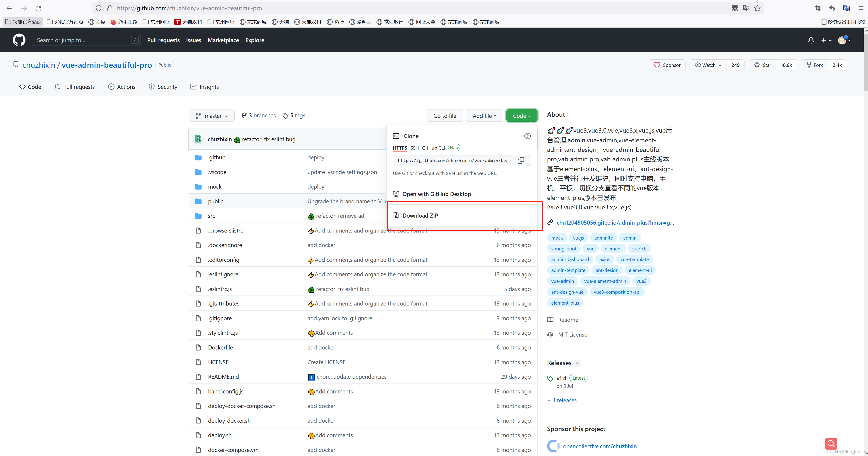This screenshot has height=456, width=868.
Task: Click the clone help question-mark icon
Action: pos(527,136)
